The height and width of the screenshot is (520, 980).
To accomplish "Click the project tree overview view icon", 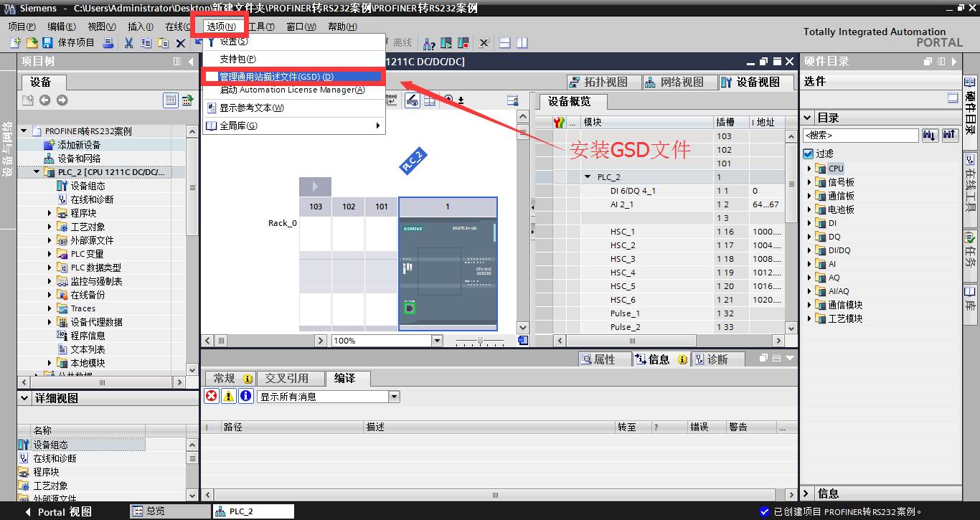I will [171, 100].
